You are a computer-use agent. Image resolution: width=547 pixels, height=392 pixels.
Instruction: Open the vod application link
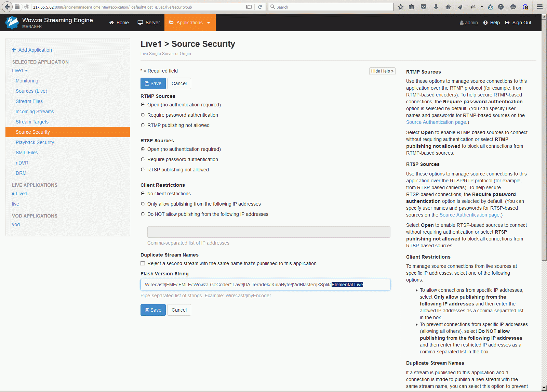(x=16, y=224)
